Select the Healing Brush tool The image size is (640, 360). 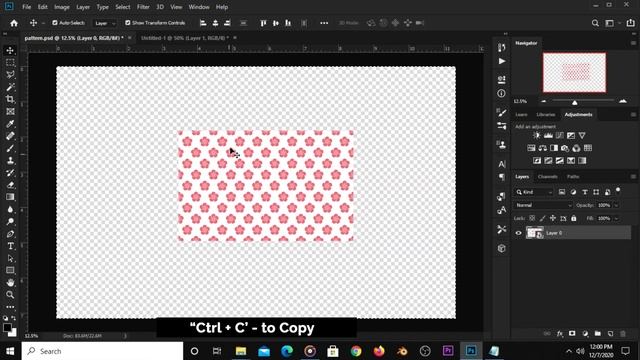(10, 136)
